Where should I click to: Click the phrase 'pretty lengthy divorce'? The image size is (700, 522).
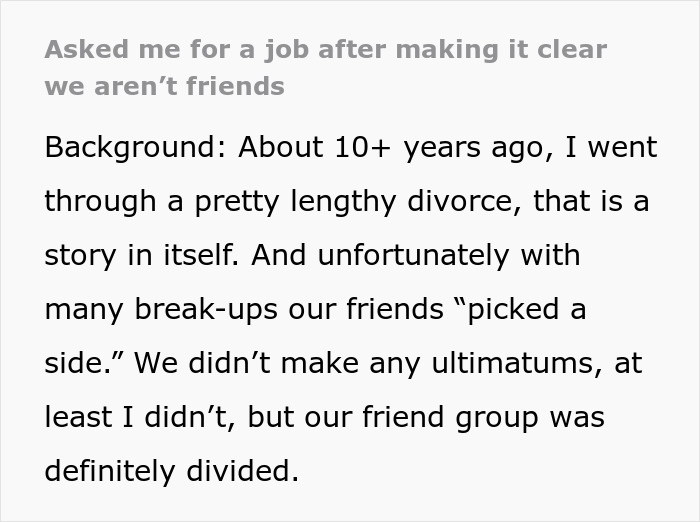[x=353, y=202]
